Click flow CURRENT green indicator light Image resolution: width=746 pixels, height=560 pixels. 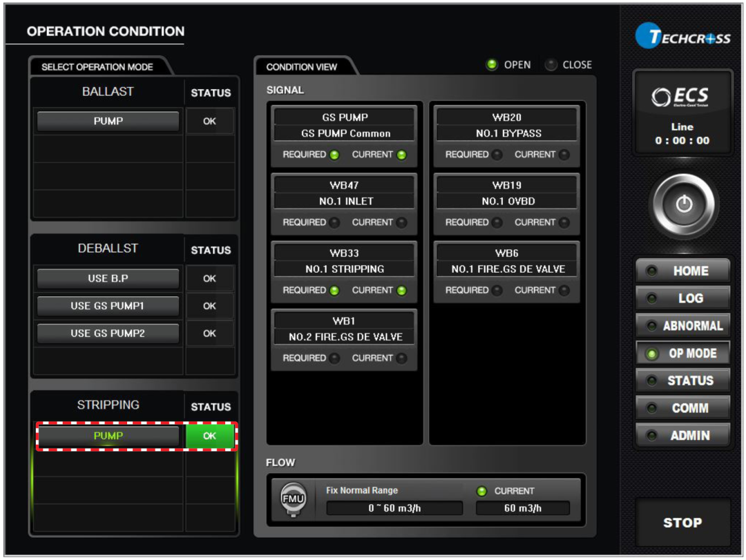[x=483, y=491]
